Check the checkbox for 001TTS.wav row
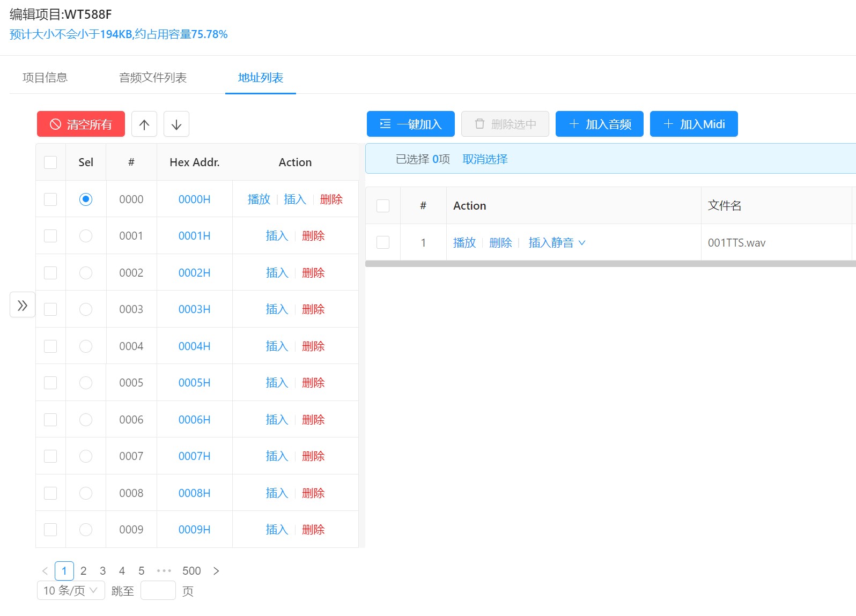Image resolution: width=856 pixels, height=616 pixels. click(x=383, y=242)
